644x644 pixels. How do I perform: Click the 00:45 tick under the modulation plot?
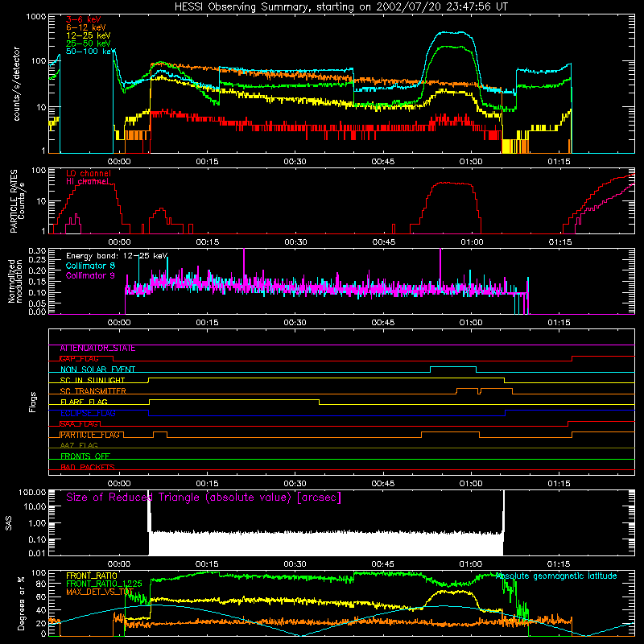[383, 323]
